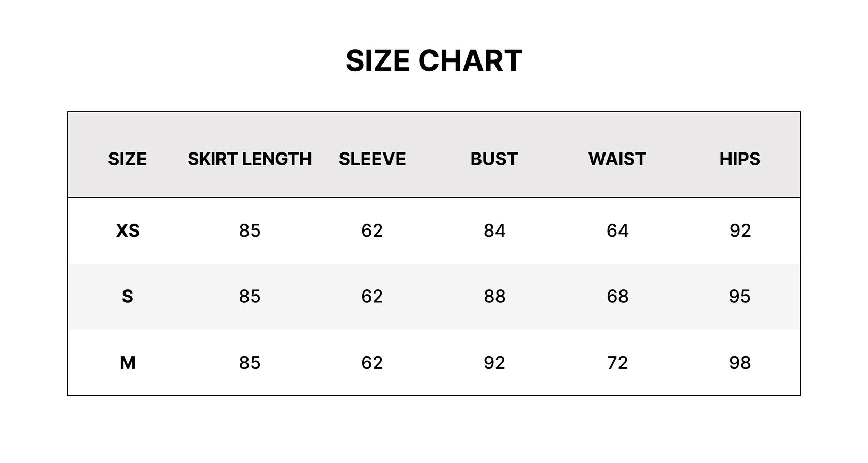Select the XS size row label
Viewport: 868px width, 463px height.
[x=128, y=230]
